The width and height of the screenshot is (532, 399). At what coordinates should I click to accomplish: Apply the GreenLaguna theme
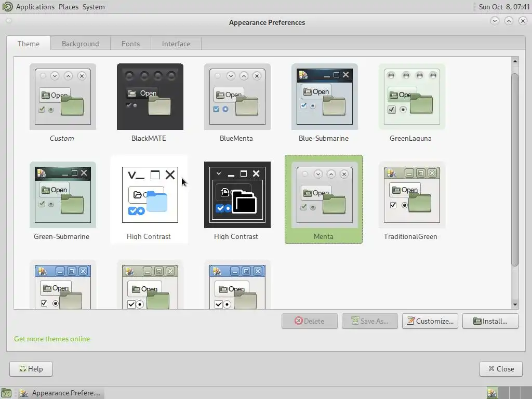pos(411,97)
